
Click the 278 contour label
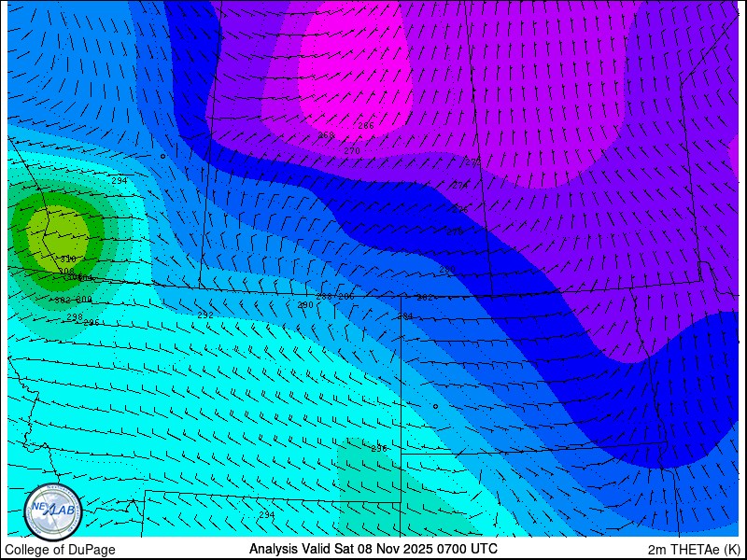coord(455,231)
